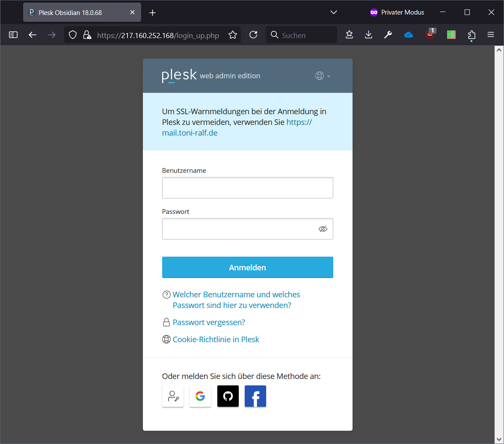Open the bookmarks star-tray icon
This screenshot has width=504, height=444.
(x=350, y=35)
